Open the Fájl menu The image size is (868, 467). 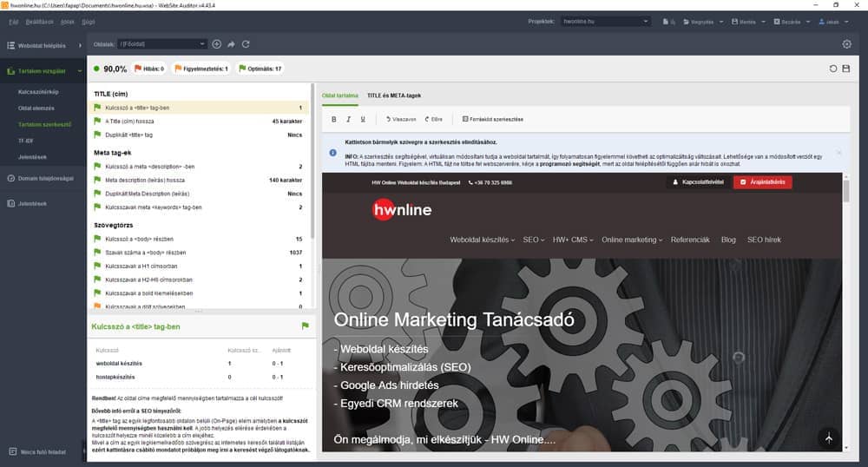click(14, 22)
